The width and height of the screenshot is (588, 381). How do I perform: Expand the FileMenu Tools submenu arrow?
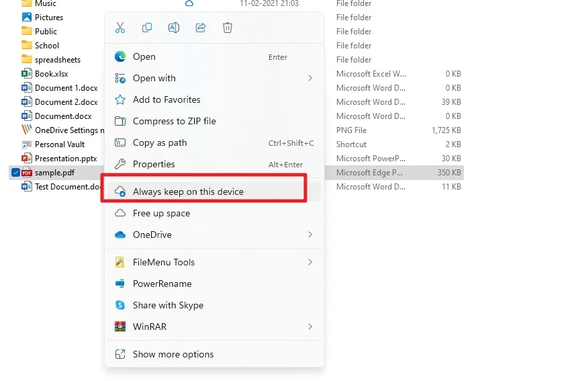pyautogui.click(x=310, y=262)
